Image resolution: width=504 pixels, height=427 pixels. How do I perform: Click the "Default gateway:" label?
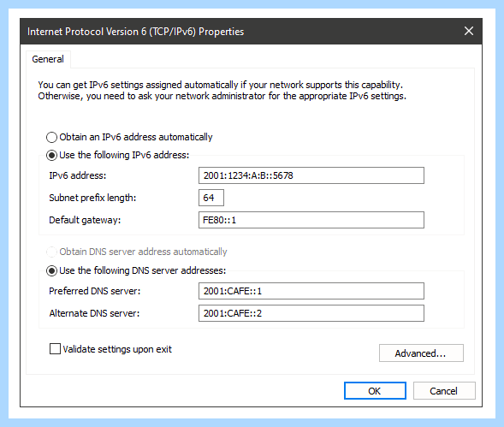(x=85, y=220)
